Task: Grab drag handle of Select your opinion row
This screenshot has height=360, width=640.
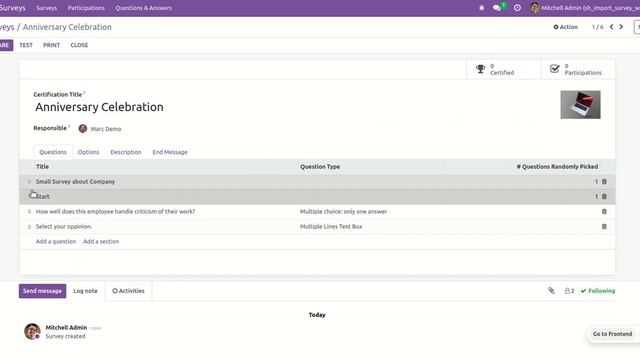Action: (x=29, y=227)
